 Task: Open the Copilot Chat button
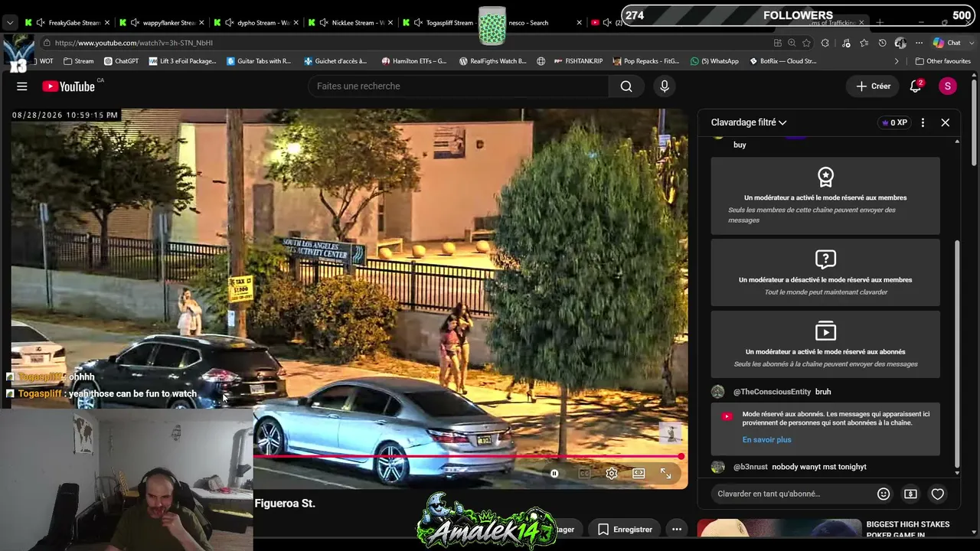point(947,43)
